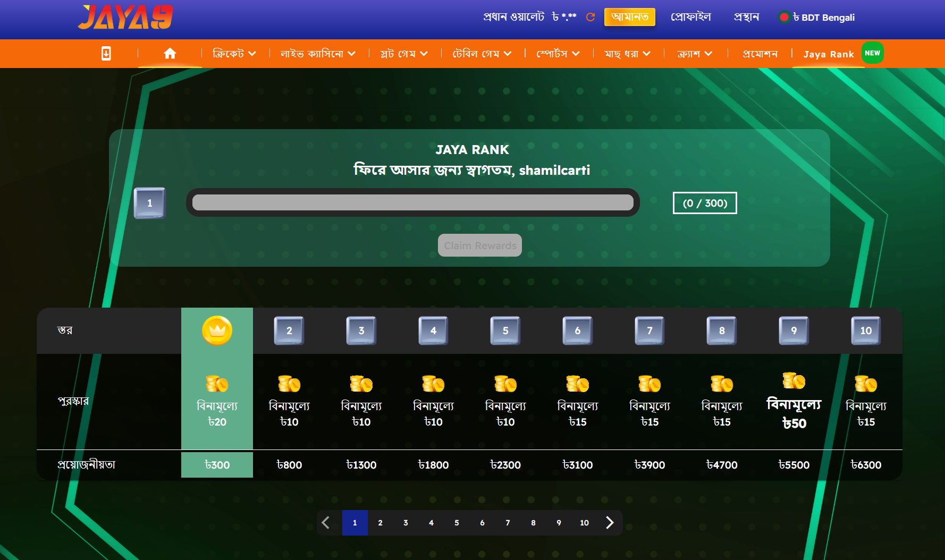Click the ৳5500 requirement cell

point(794,465)
